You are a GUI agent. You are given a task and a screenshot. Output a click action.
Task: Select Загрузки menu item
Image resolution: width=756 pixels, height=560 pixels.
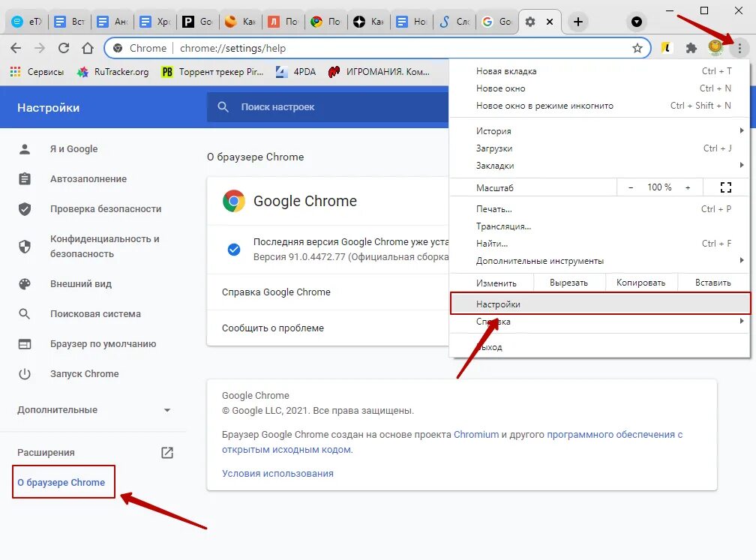[x=599, y=148]
